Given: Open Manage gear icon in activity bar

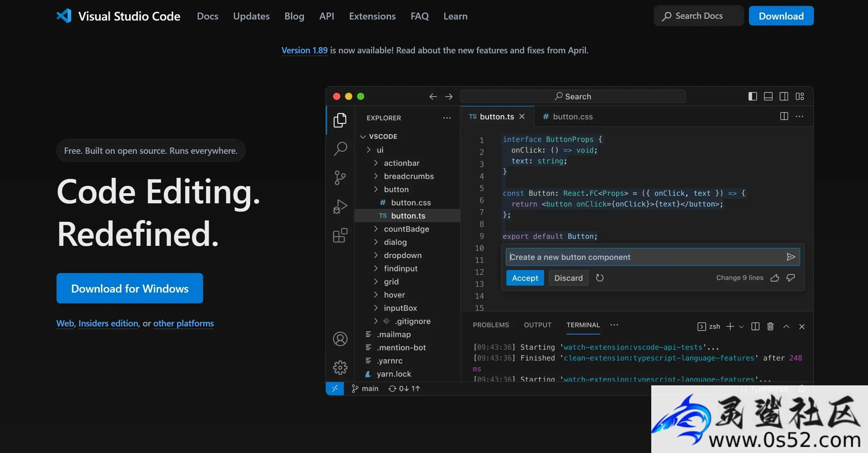Looking at the screenshot, I should click(x=340, y=367).
